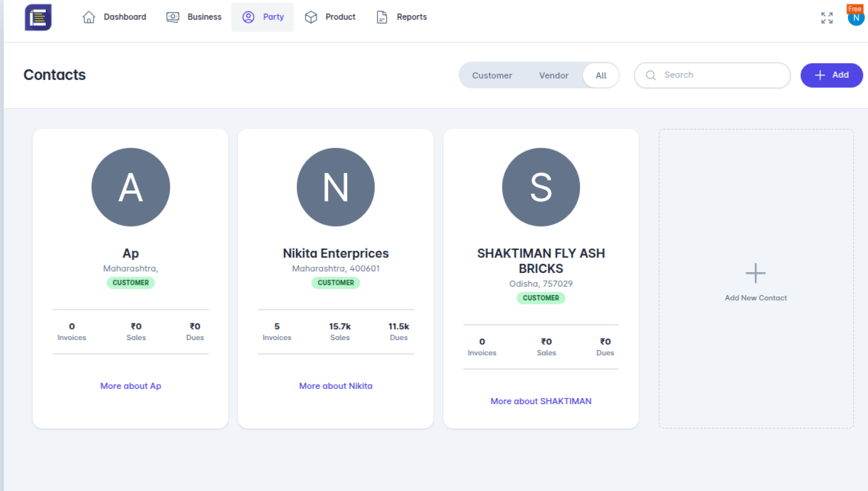Image resolution: width=868 pixels, height=491 pixels.
Task: Click the Business cash icon
Action: [173, 17]
